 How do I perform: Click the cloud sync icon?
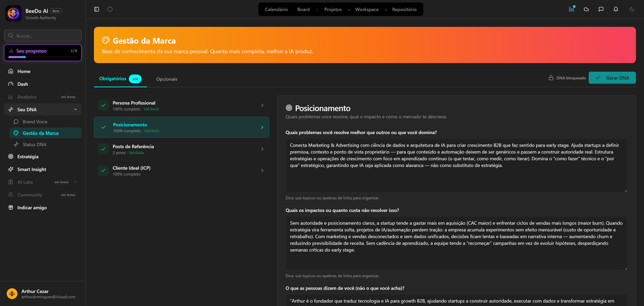click(x=586, y=9)
